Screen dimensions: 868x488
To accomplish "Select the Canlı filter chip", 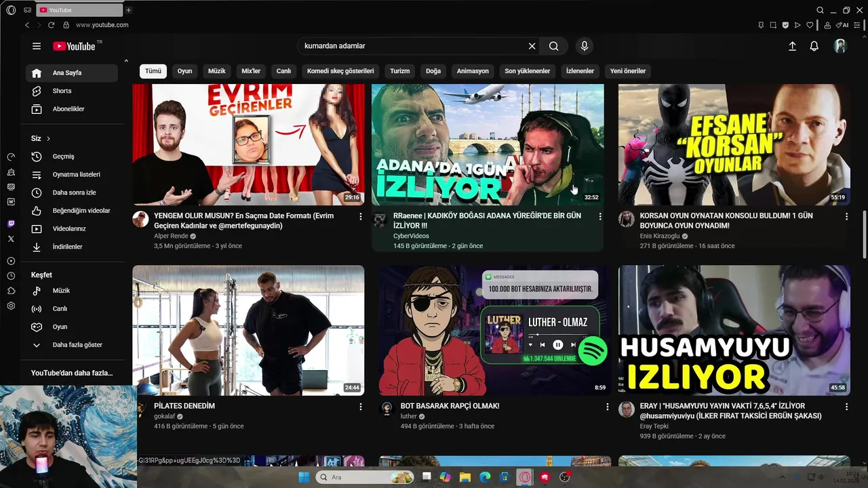I will pos(283,71).
